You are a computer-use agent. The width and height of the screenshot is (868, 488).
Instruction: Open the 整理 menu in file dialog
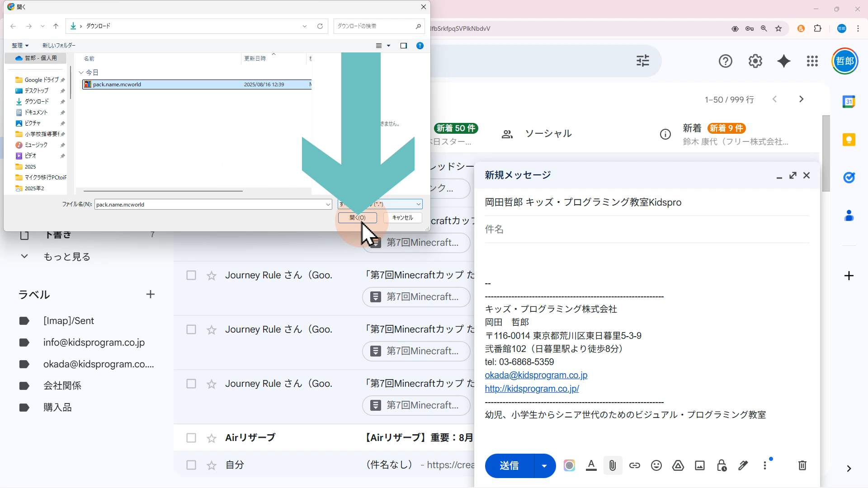click(x=20, y=46)
